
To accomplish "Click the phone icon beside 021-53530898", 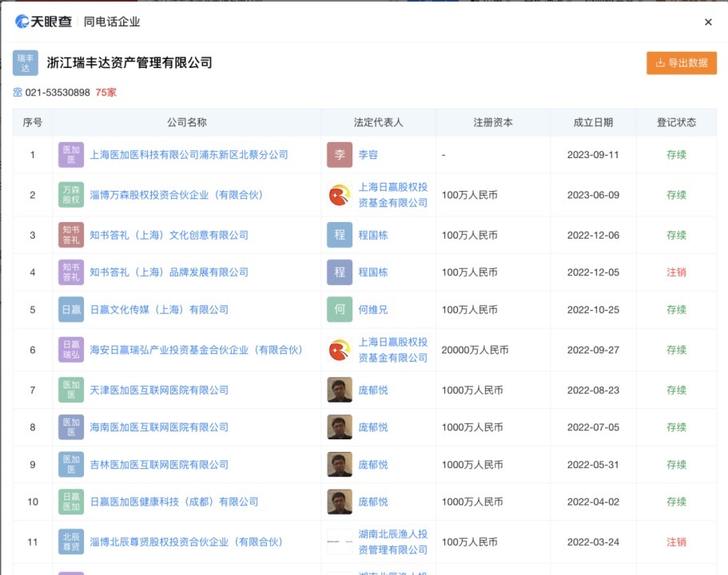I will pyautogui.click(x=18, y=93).
